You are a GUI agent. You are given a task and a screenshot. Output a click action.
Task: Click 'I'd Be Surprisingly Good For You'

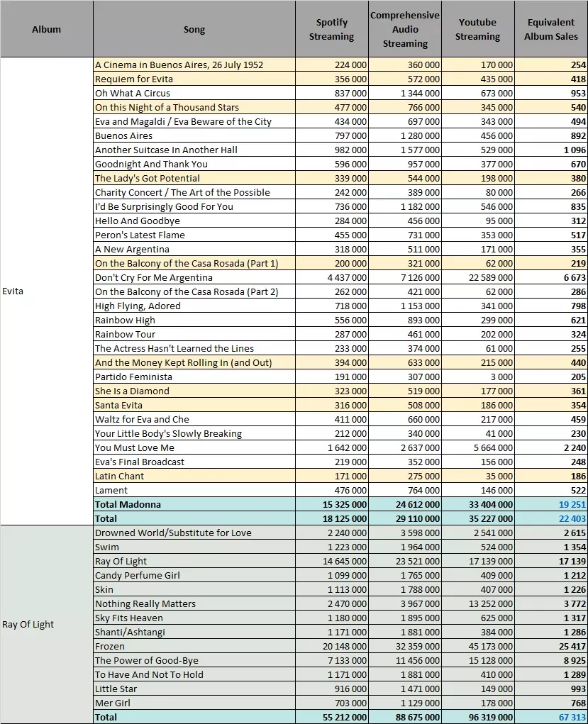(194, 207)
